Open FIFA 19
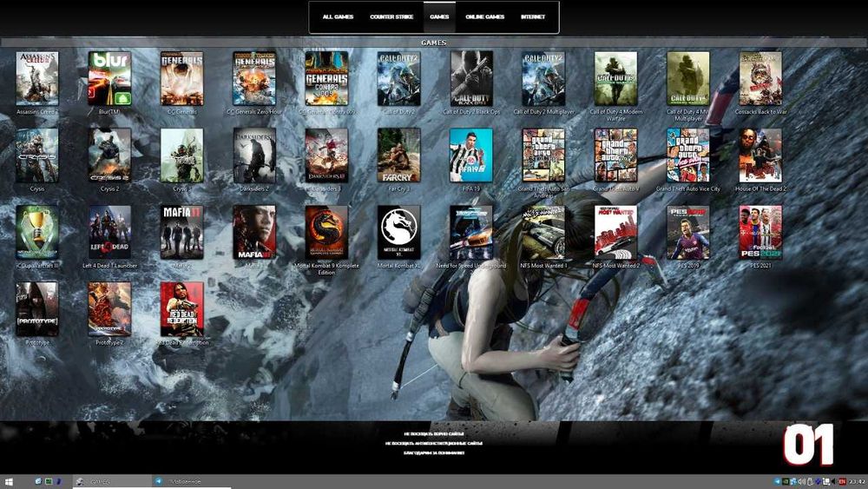Image resolution: width=868 pixels, height=489 pixels. pos(471,155)
